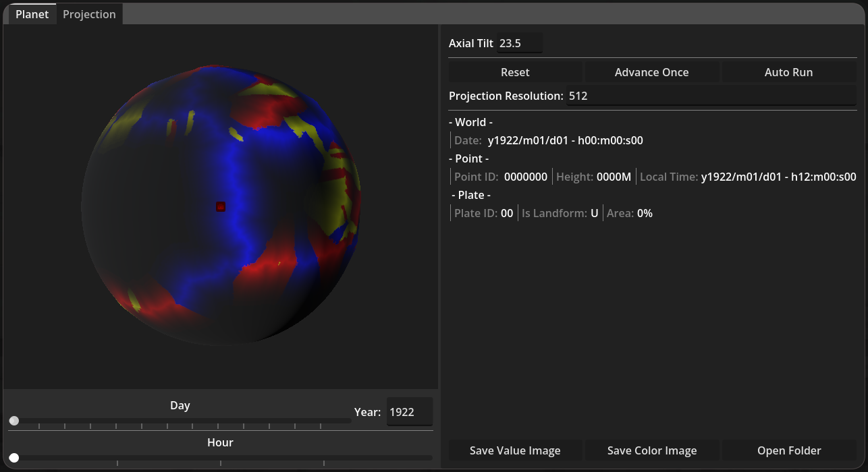Click Advance Once to step the simulation
The width and height of the screenshot is (868, 472).
pos(651,72)
